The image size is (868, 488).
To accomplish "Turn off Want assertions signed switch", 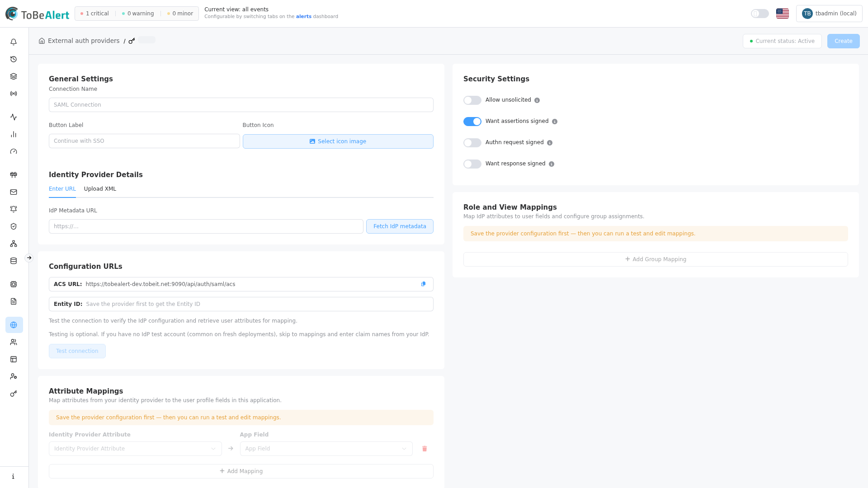I will coord(472,122).
